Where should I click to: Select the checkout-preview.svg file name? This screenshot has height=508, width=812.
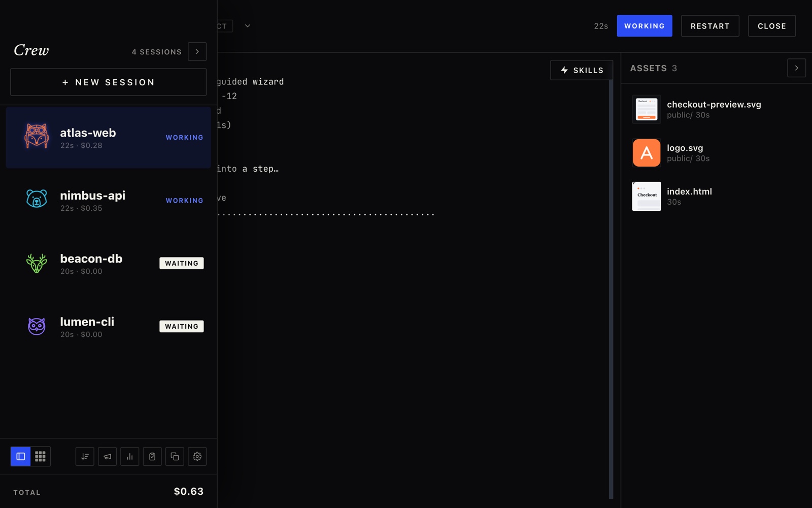714,104
